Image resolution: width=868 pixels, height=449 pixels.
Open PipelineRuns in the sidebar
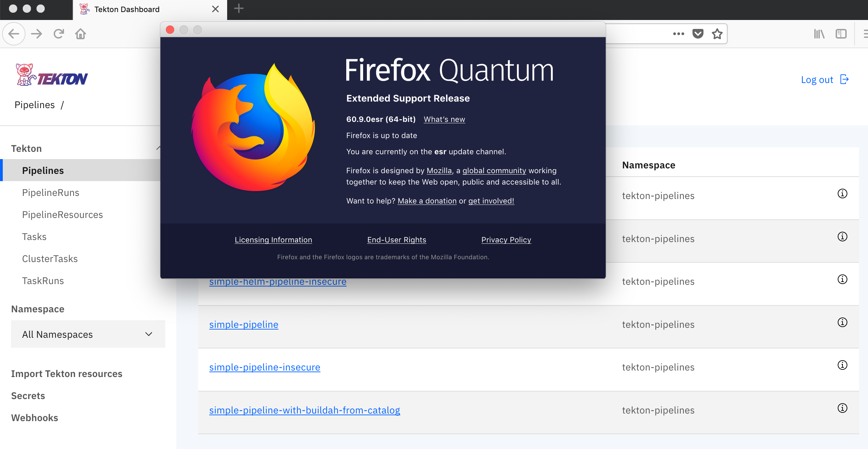click(51, 192)
